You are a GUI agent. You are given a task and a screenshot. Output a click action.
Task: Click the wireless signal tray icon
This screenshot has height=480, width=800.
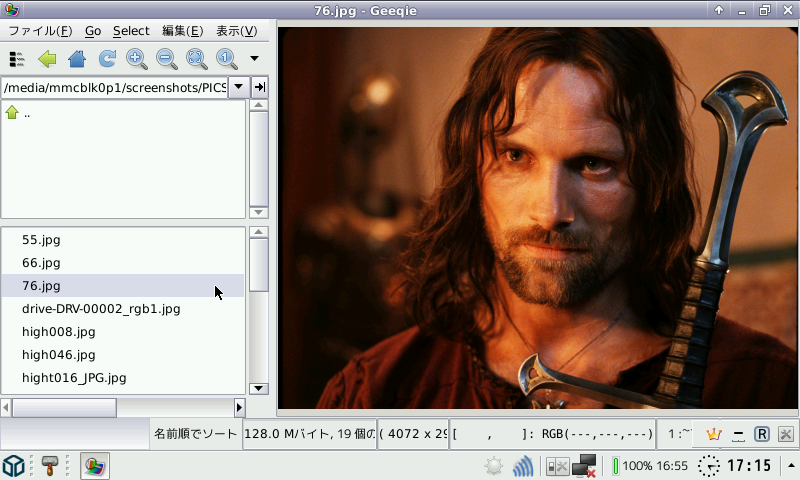[x=523, y=466]
